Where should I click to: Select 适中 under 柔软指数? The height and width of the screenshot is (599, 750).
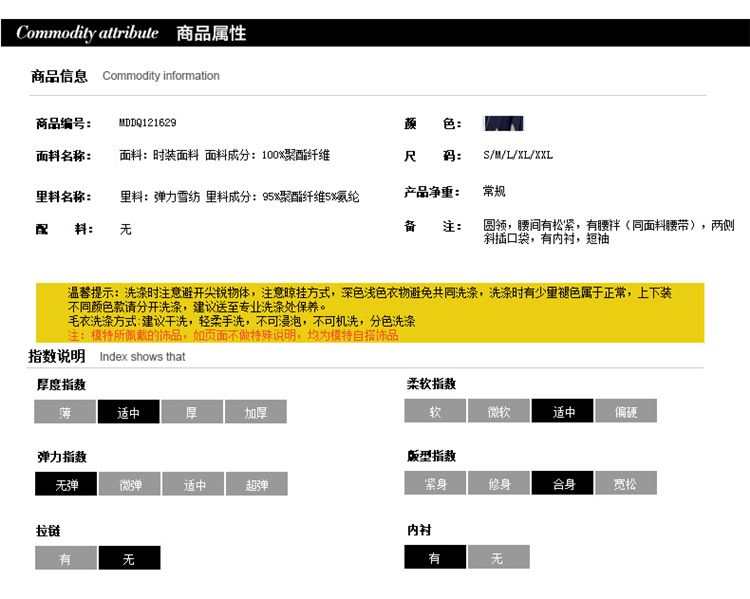click(562, 411)
